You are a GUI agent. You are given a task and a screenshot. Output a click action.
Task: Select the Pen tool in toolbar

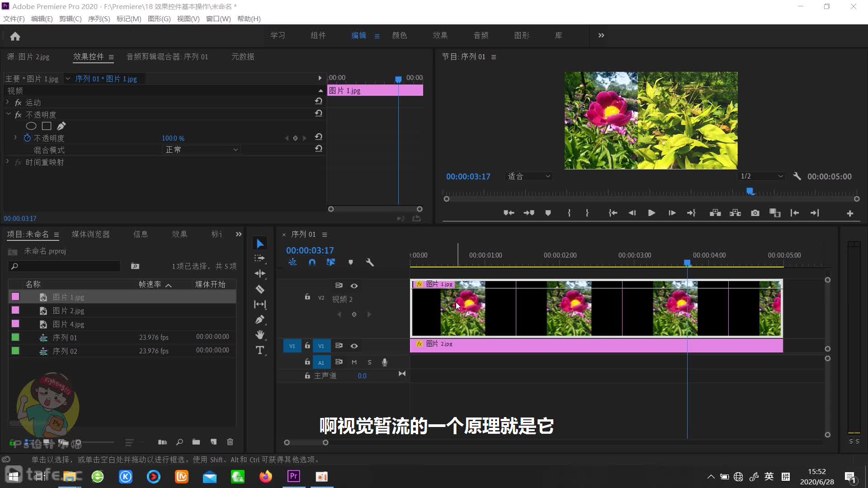(260, 320)
